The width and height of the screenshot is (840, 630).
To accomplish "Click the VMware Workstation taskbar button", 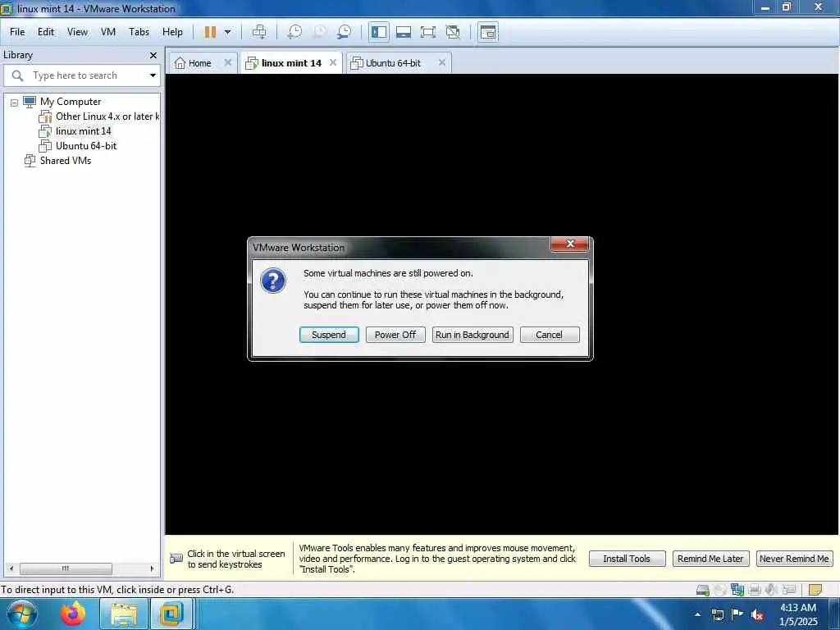I will click(171, 614).
